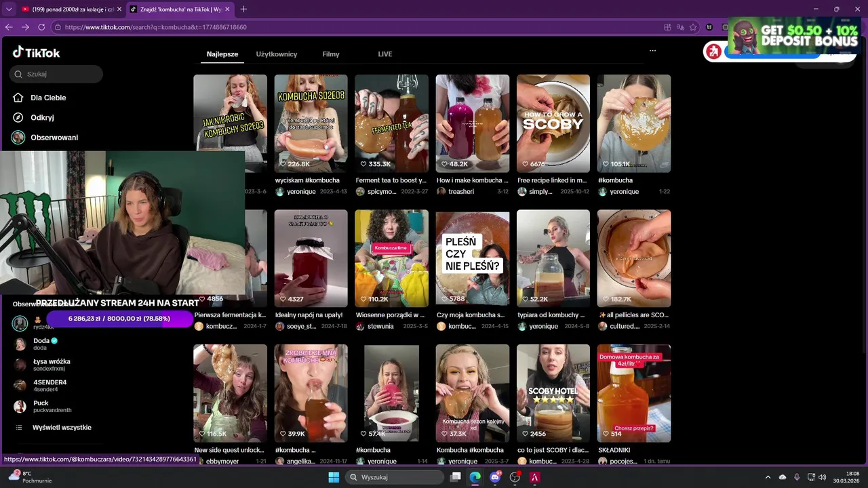
Task: Show hidden system tray icons
Action: tap(768, 477)
